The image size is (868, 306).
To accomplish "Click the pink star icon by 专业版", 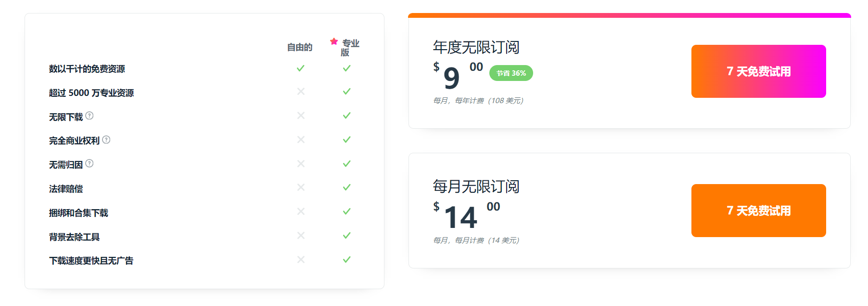I will (334, 41).
